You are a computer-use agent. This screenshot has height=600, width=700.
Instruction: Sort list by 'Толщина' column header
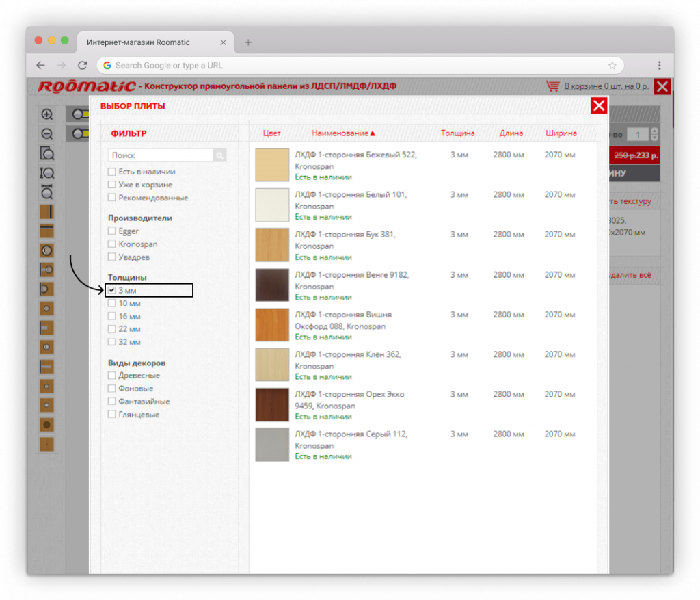tap(457, 133)
